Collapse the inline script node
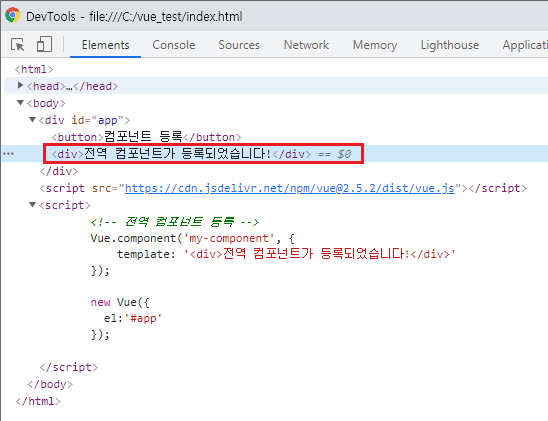Viewport: 548px width, 421px height. coord(33,205)
